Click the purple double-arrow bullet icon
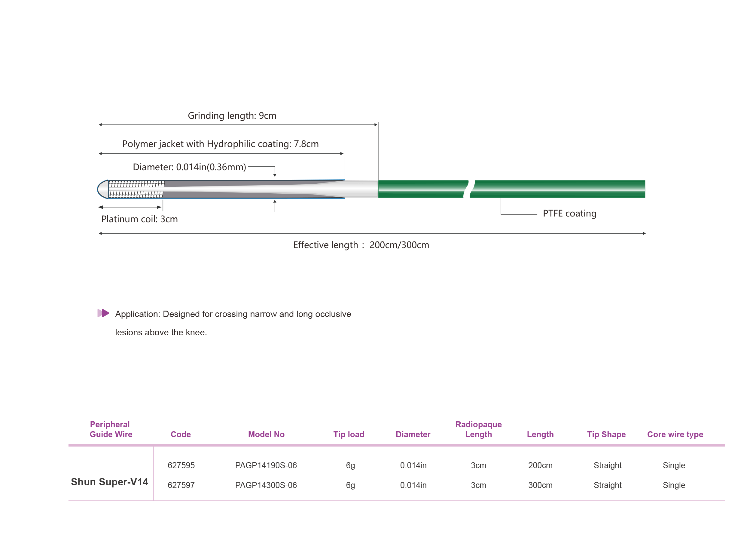756x559 pixels. pyautogui.click(x=103, y=313)
